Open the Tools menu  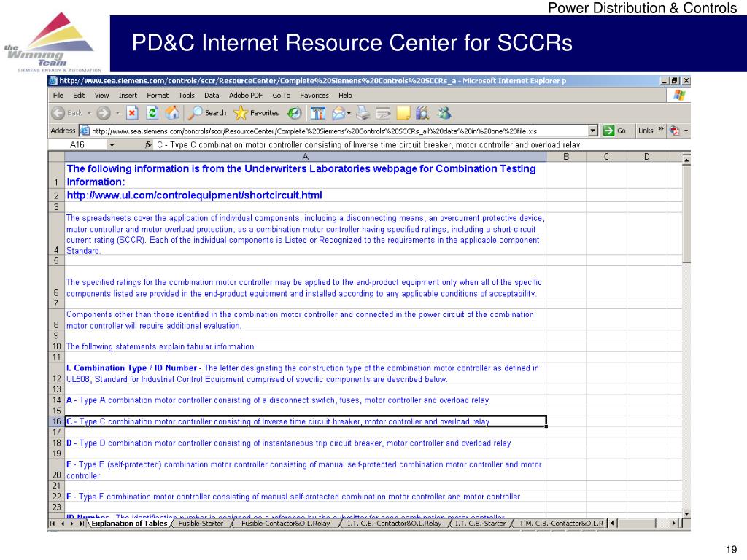[x=187, y=96]
